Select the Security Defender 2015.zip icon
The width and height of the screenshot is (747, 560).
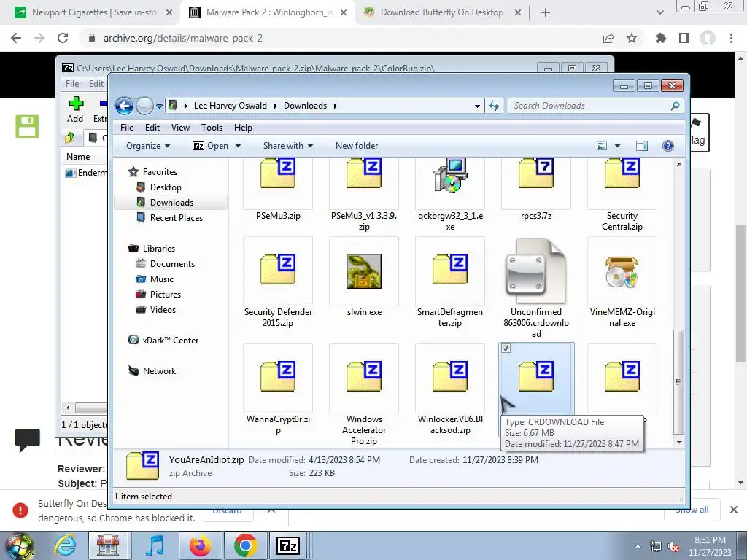tap(278, 269)
